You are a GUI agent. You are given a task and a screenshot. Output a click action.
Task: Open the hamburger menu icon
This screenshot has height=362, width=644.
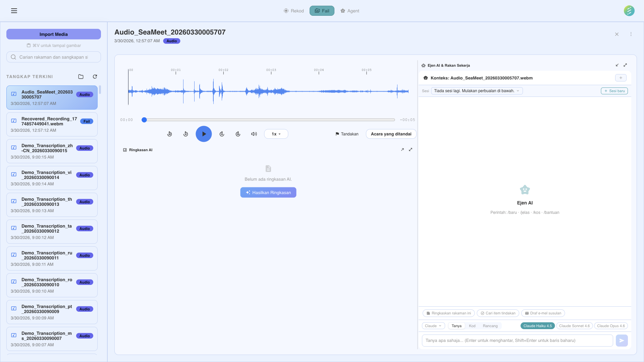[14, 11]
